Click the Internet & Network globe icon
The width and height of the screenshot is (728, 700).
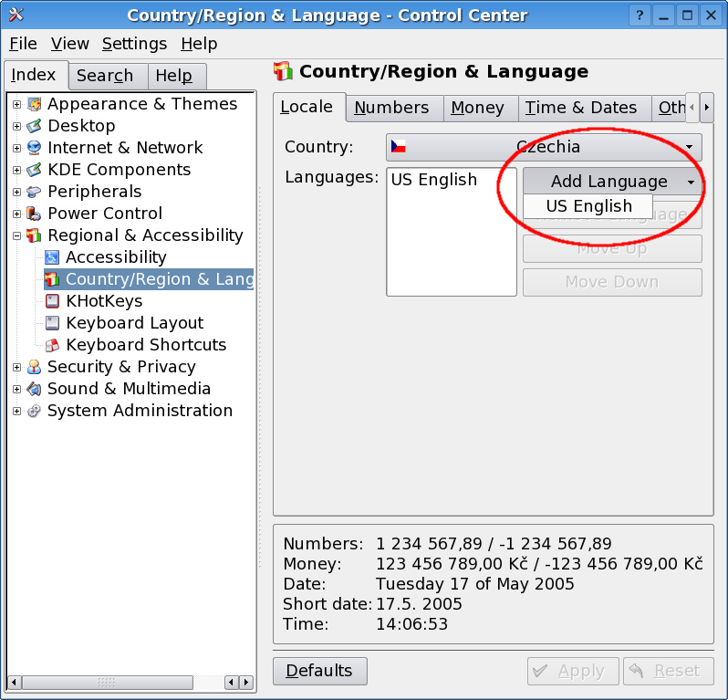pyautogui.click(x=34, y=148)
